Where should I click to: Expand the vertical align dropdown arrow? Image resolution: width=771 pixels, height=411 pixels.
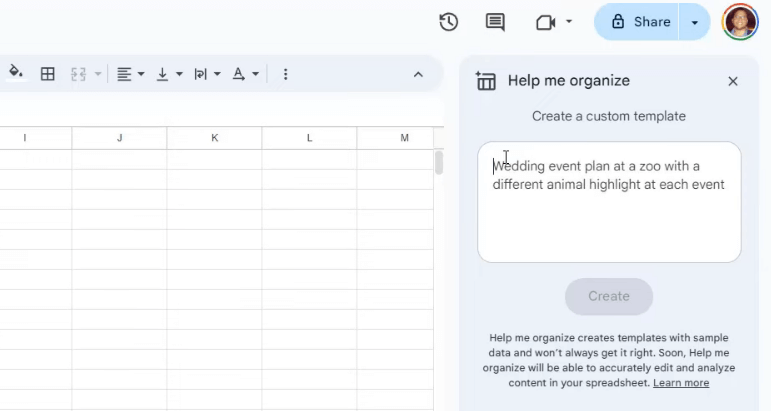[179, 74]
